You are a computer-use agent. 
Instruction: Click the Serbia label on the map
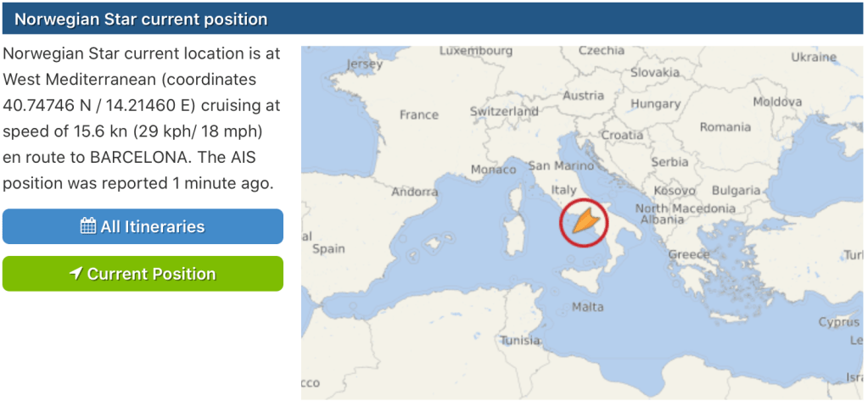(669, 162)
